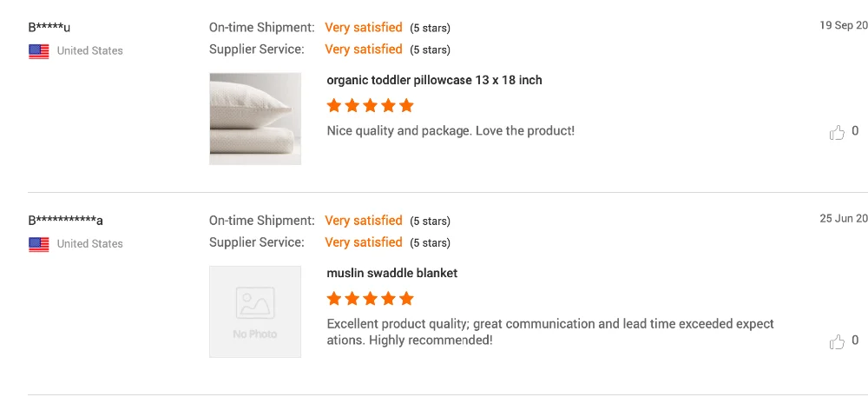868x397 pixels.
Task: Click the US flag beside reviewer B***********a
Action: 39,244
